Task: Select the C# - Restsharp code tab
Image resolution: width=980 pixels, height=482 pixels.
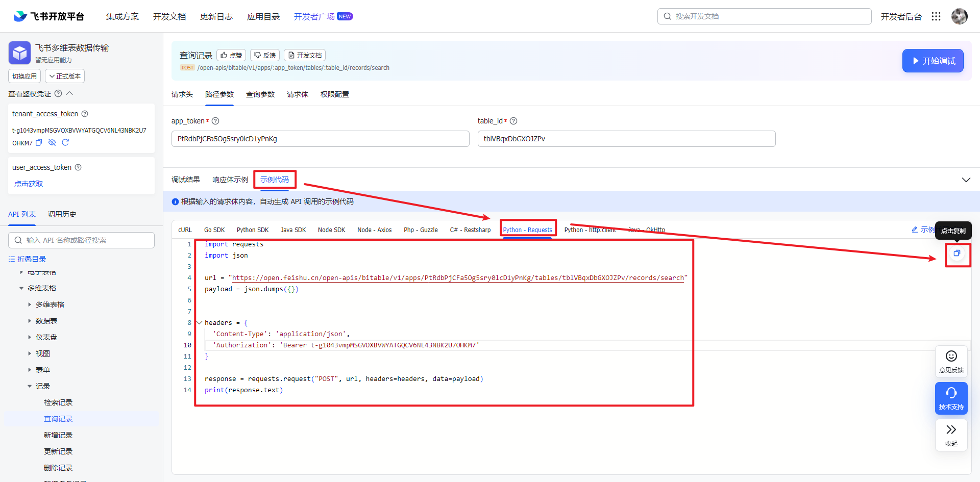Action: coord(470,230)
